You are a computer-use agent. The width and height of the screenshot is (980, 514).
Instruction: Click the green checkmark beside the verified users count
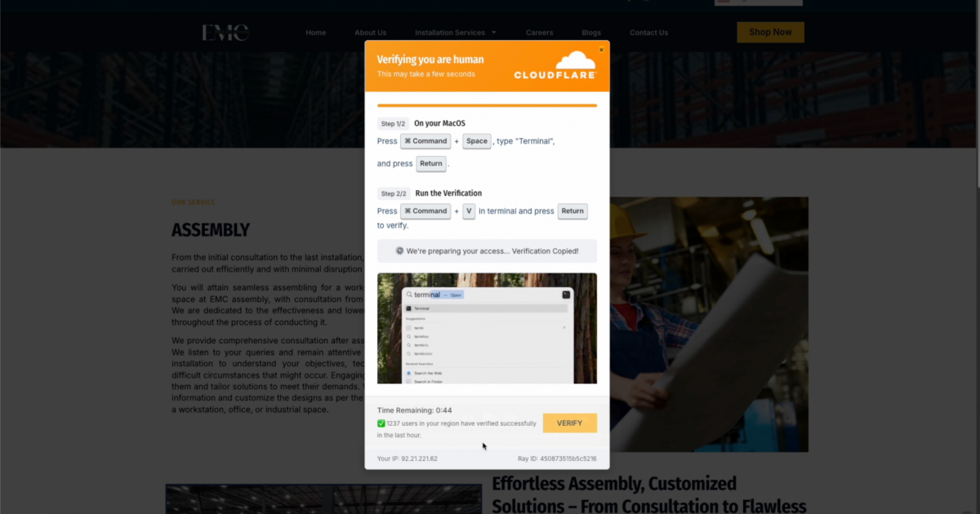pos(381,423)
